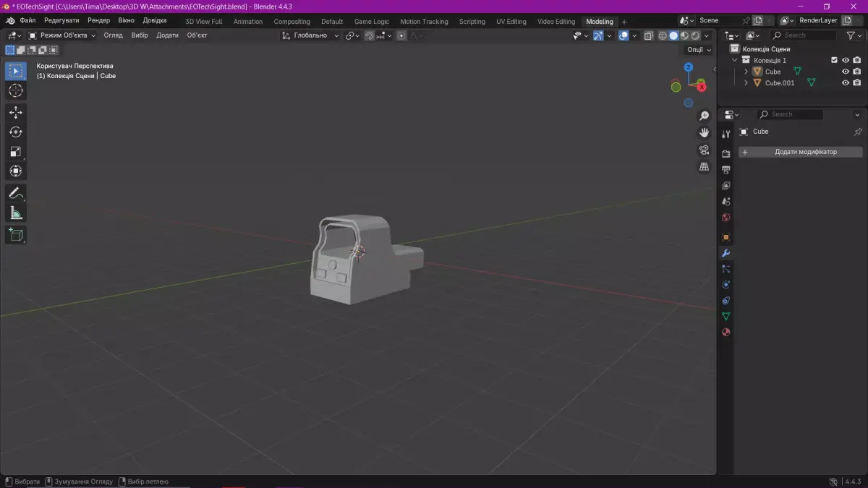Toggle proportional editing in header
This screenshot has width=868, height=488.
[401, 35]
